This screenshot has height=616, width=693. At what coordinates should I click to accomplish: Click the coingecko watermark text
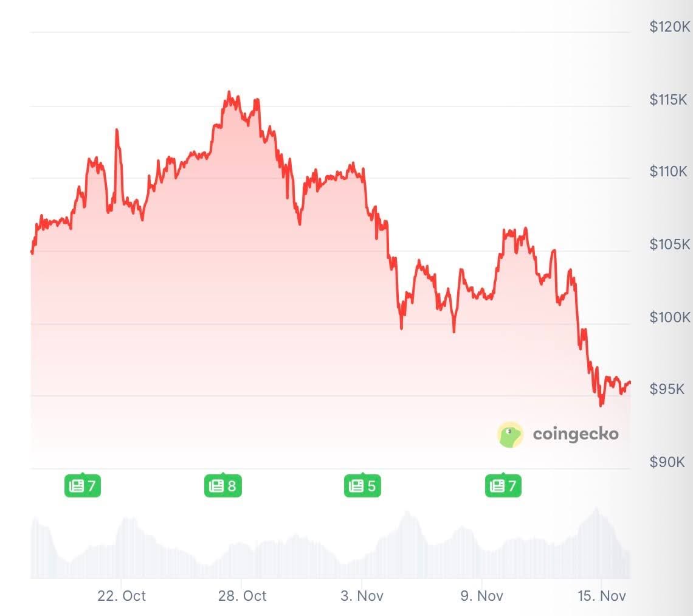tap(575, 434)
